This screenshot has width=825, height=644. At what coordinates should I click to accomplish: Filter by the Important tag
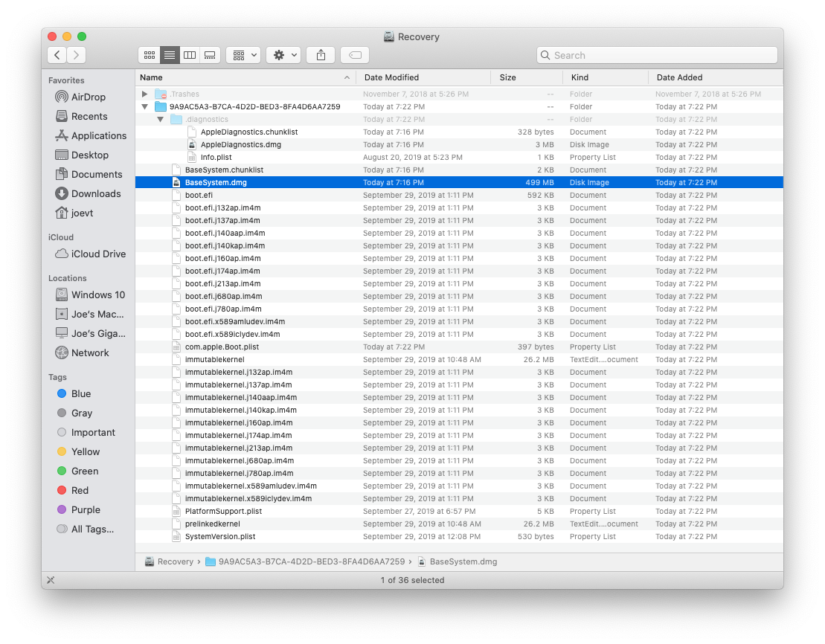pyautogui.click(x=86, y=433)
